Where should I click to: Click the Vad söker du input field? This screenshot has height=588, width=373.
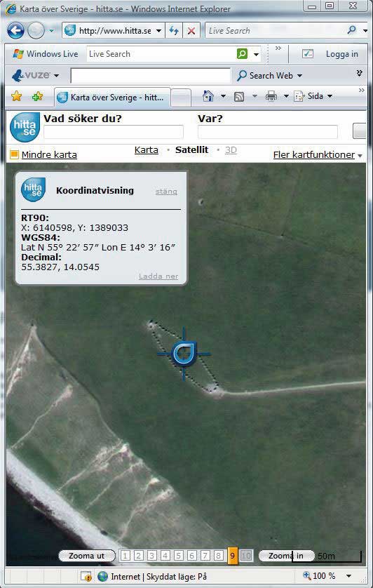pos(114,133)
